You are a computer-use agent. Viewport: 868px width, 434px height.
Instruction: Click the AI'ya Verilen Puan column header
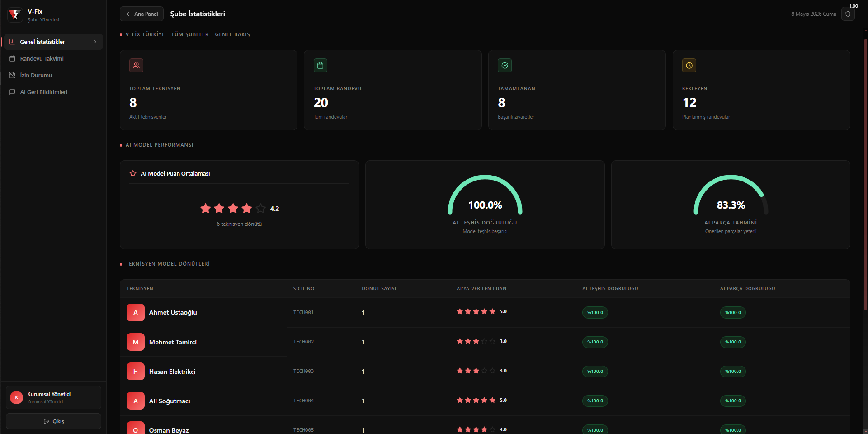pos(481,288)
